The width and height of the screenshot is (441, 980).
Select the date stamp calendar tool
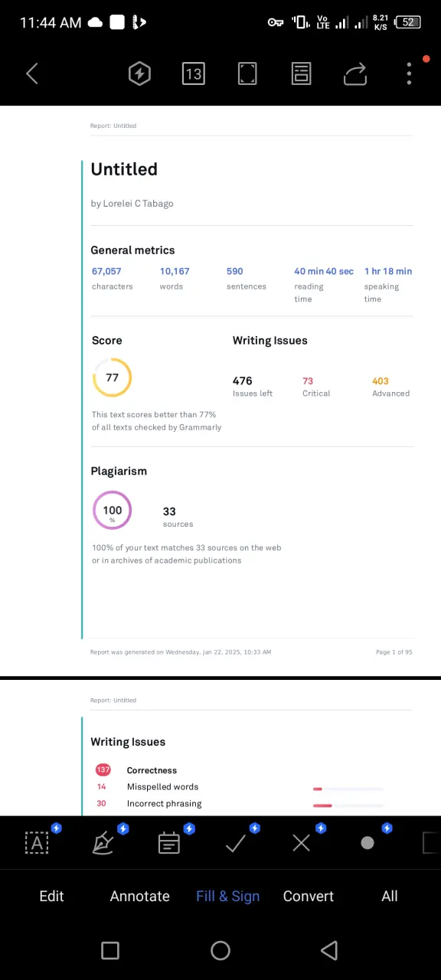tap(169, 843)
